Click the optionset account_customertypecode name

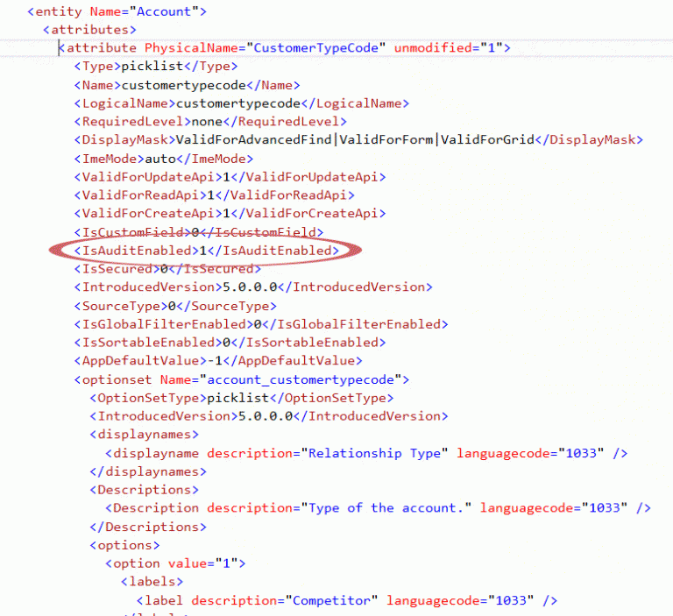pyautogui.click(x=301, y=380)
